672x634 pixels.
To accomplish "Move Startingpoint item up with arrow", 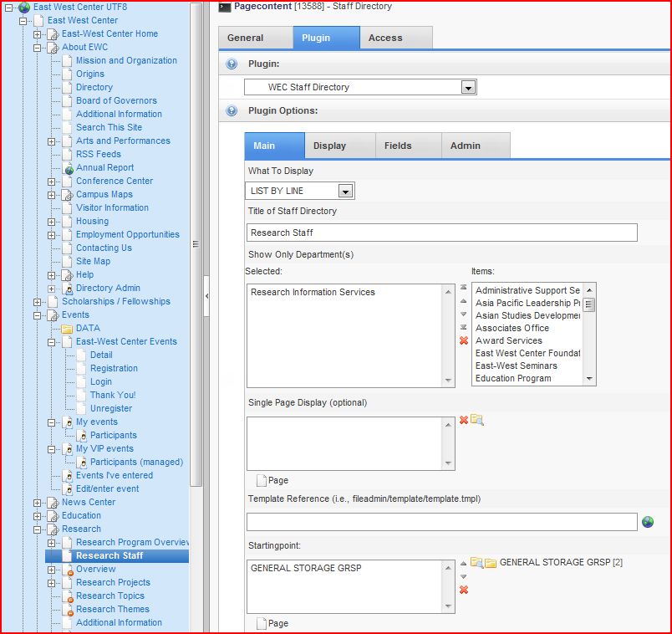I will pos(463,563).
